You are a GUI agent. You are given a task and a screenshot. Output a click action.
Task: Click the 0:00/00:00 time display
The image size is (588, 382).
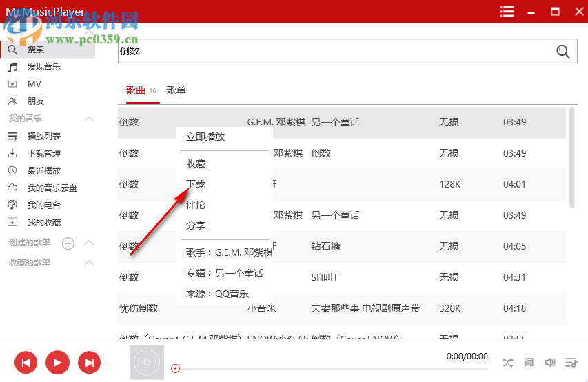pos(467,356)
